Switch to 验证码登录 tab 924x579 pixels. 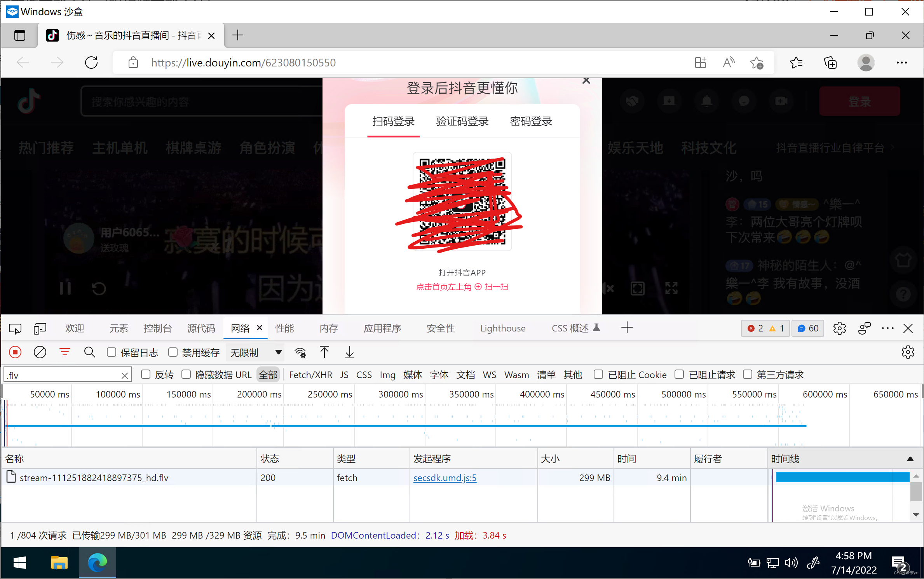coord(462,122)
